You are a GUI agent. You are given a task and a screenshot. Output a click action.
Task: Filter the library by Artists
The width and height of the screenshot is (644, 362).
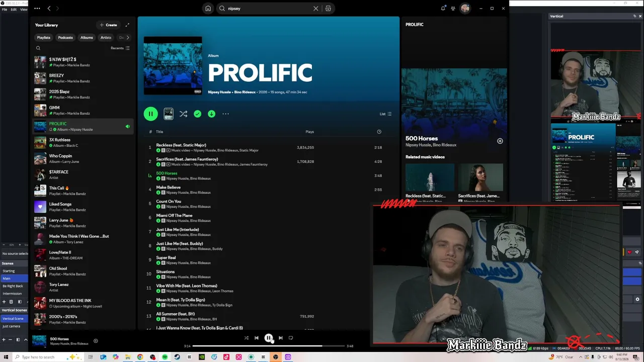click(x=106, y=38)
